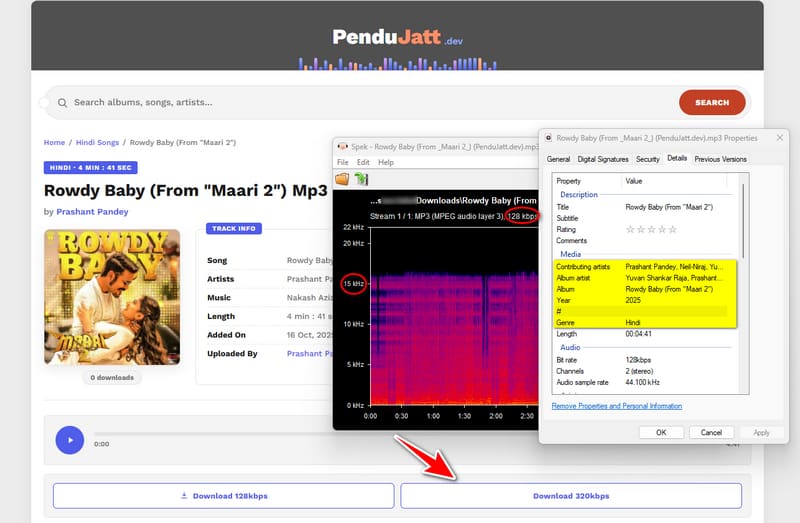Click the 0 downloads counter
Viewport: 800px width, 523px height.
click(x=112, y=378)
